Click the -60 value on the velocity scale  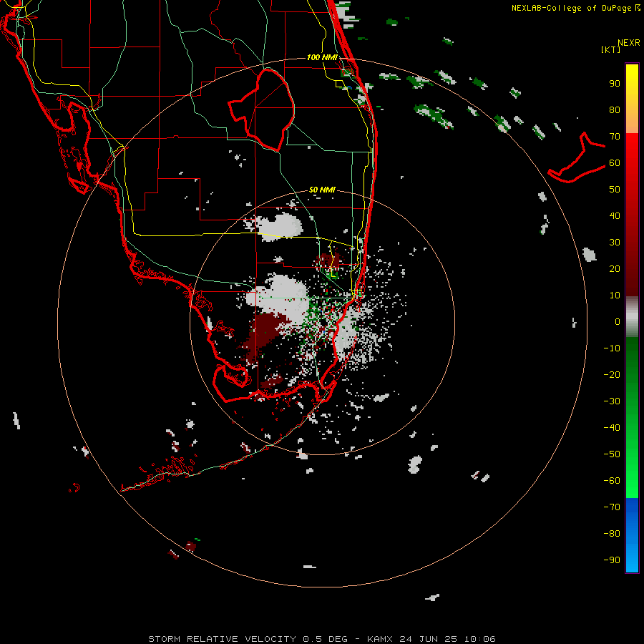612,481
